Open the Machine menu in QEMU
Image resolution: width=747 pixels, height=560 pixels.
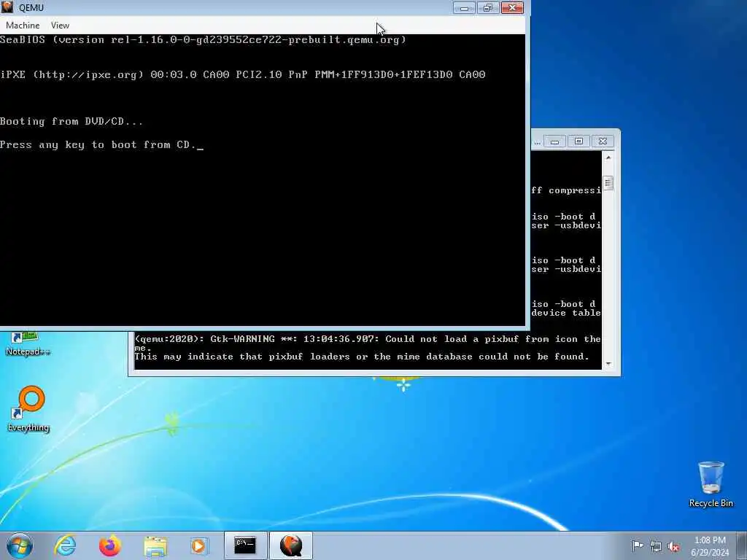click(23, 26)
